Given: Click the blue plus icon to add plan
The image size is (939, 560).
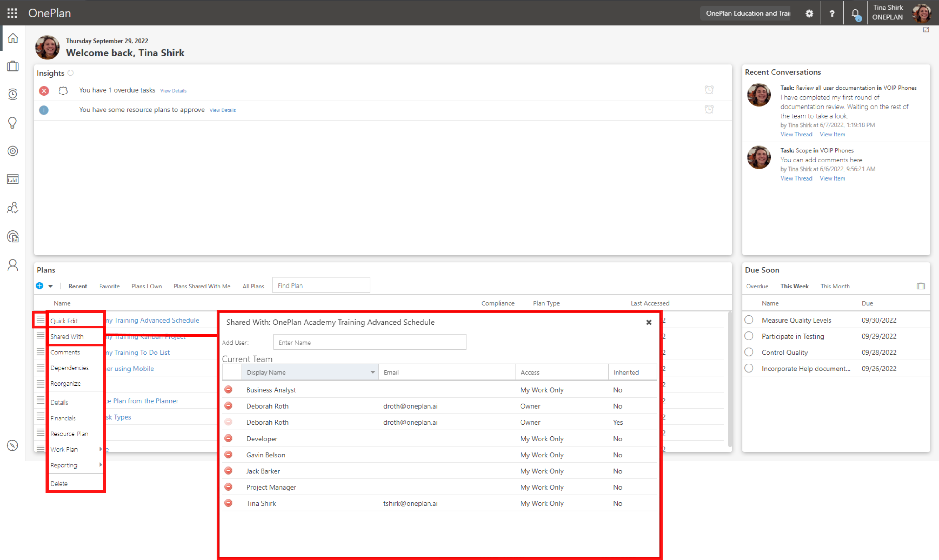Looking at the screenshot, I should coord(40,286).
